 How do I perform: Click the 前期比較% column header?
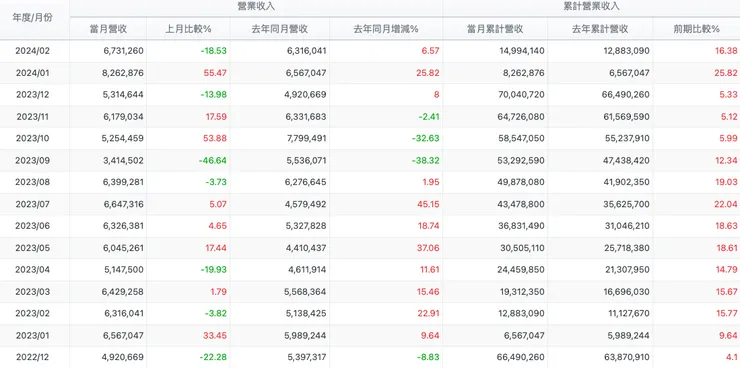[x=697, y=29]
